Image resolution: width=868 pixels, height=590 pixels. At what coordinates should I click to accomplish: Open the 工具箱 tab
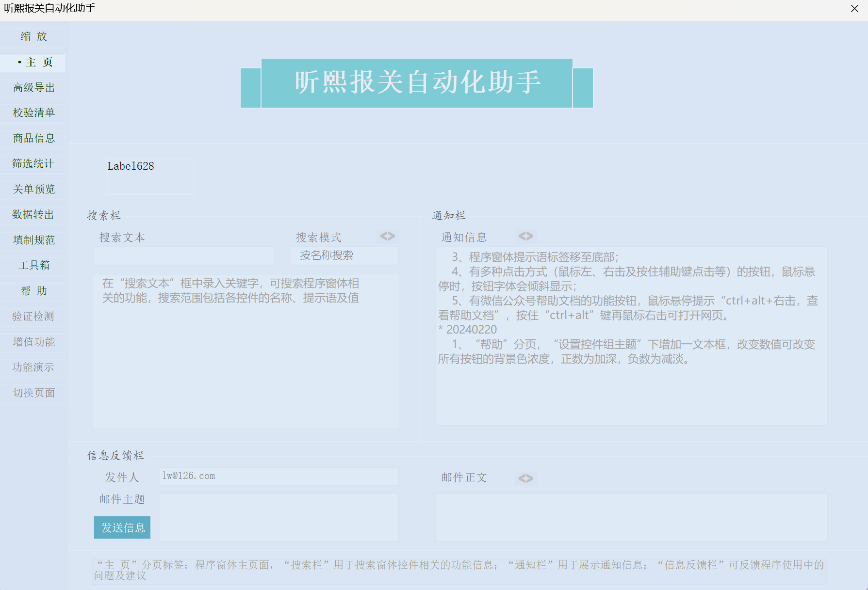[x=33, y=266]
